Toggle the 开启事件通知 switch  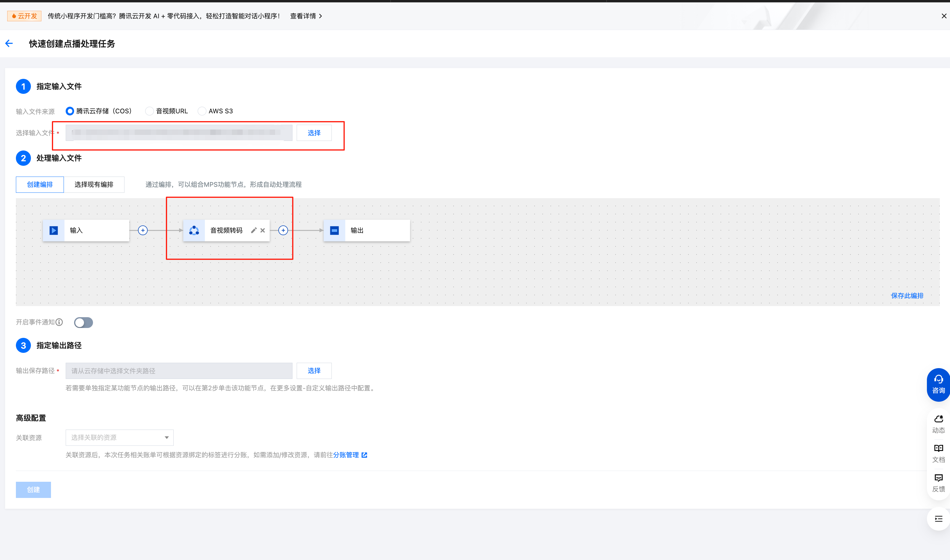pos(83,322)
